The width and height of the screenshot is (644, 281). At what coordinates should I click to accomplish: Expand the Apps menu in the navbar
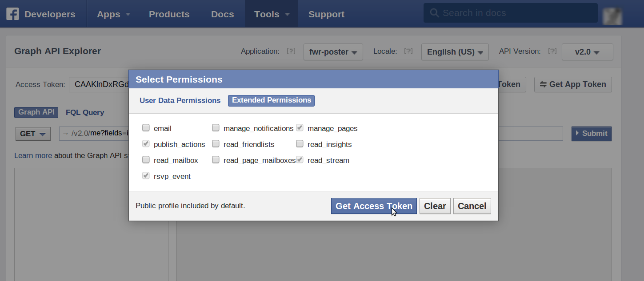pos(113,14)
